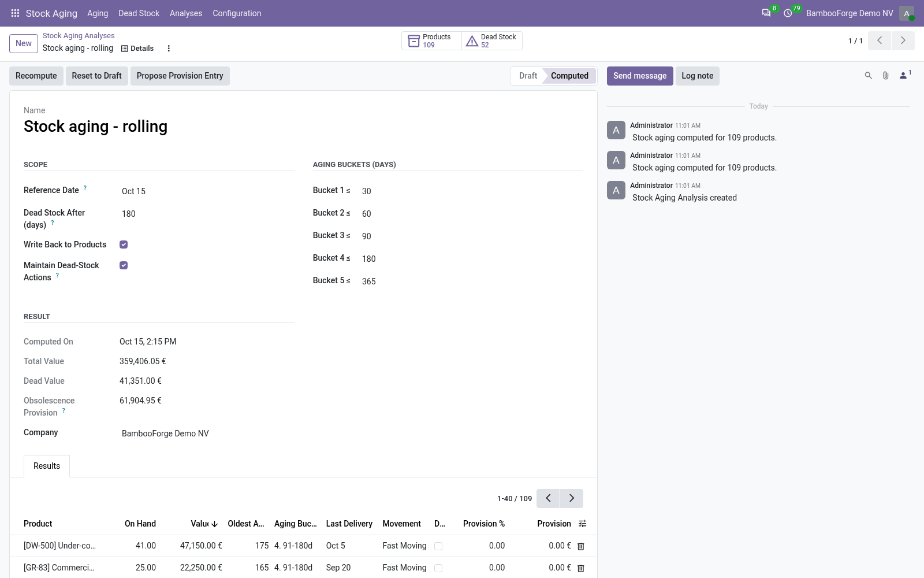Delete the GR-83 row with trash icon
This screenshot has height=578, width=924.
(581, 568)
